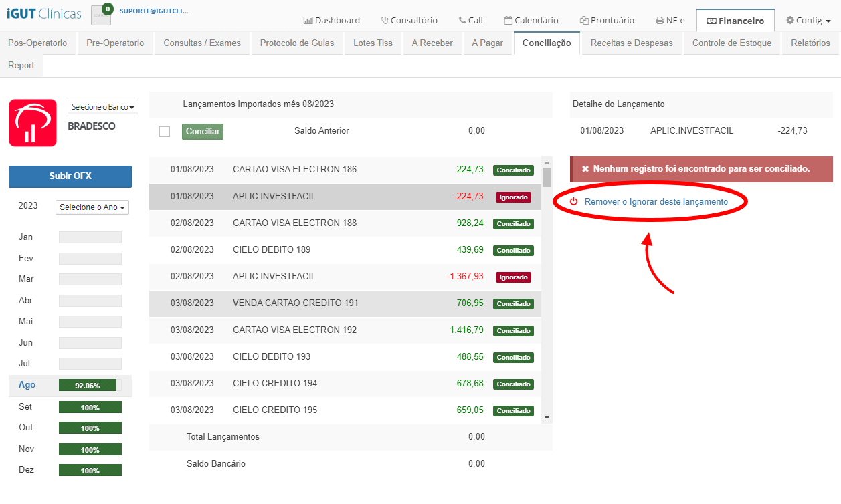Select the APLIC.INVESTFACIL -224,73 list row
The height and width of the screenshot is (504, 841).
tap(345, 197)
